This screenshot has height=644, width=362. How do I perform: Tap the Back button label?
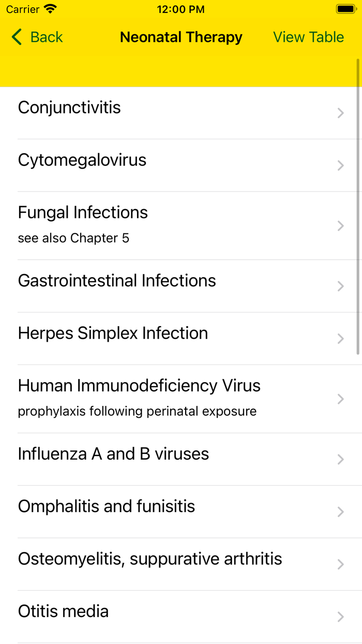coord(47,37)
